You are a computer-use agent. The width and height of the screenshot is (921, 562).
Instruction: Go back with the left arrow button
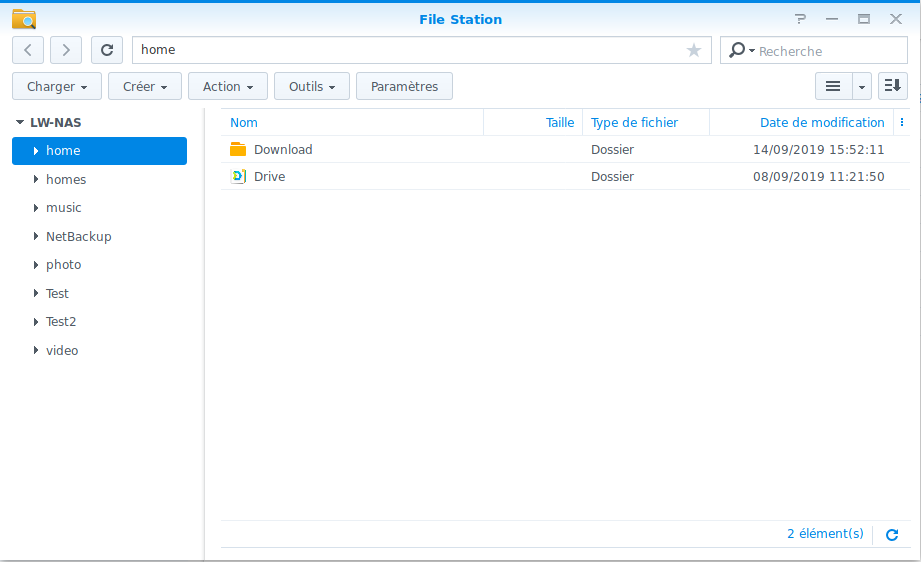tap(28, 50)
